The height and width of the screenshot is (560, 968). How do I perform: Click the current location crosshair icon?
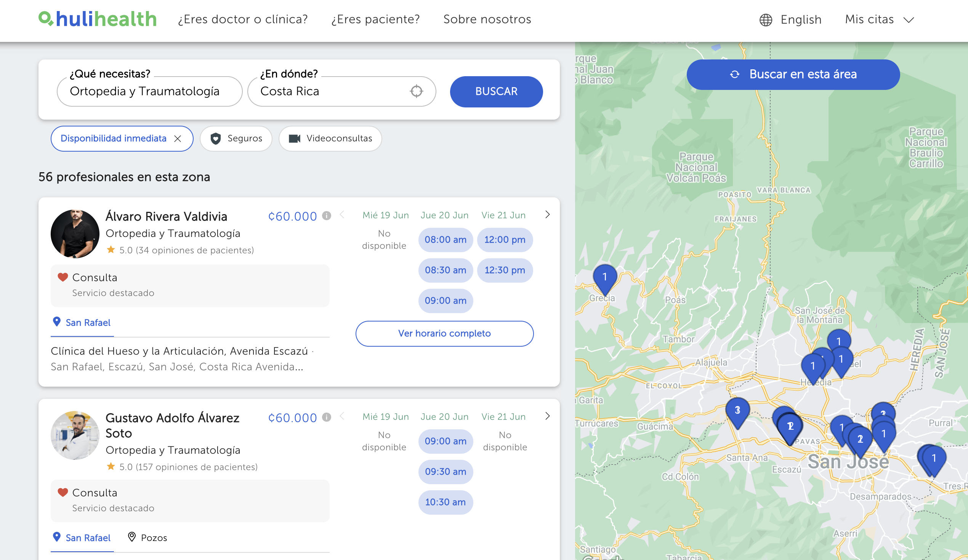[416, 91]
